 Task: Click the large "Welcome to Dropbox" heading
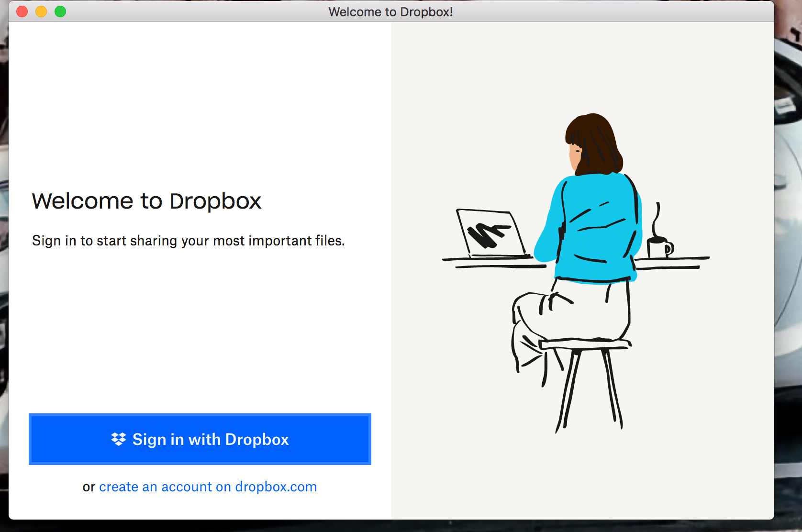click(x=146, y=201)
